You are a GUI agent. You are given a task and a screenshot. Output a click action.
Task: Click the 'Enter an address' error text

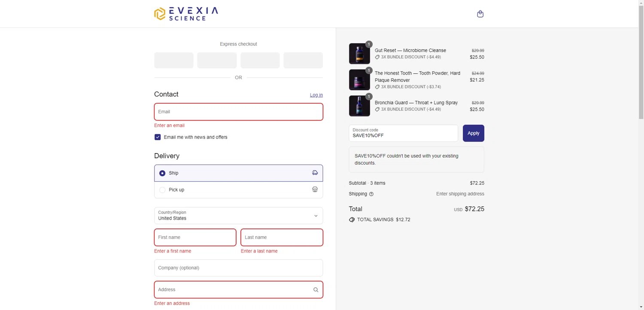pos(172,304)
